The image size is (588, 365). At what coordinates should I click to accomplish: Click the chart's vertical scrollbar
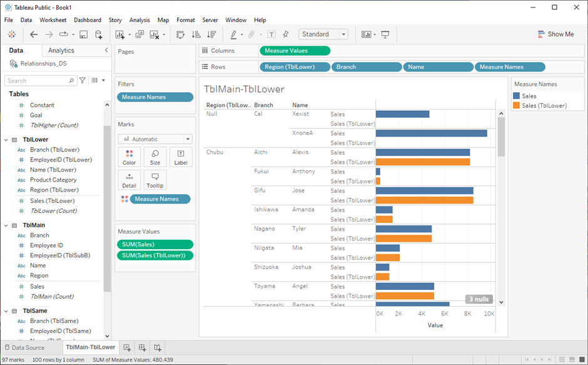[x=501, y=136]
